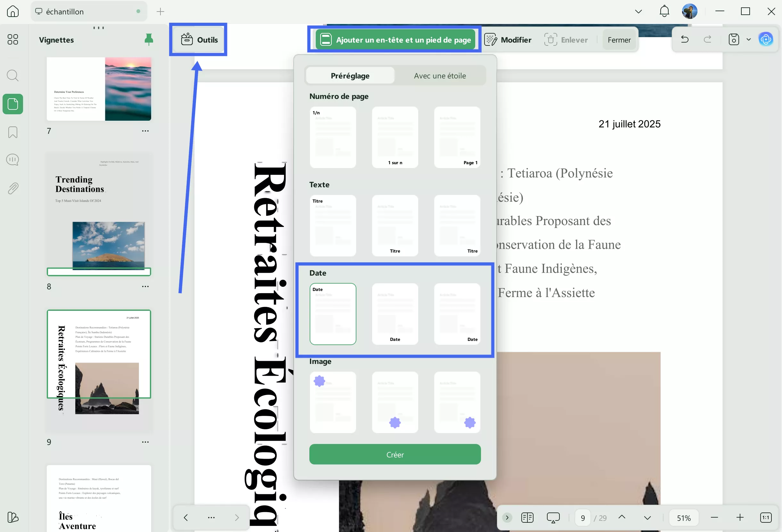
Task: Open the search panel in the sidebar
Action: coord(12,75)
